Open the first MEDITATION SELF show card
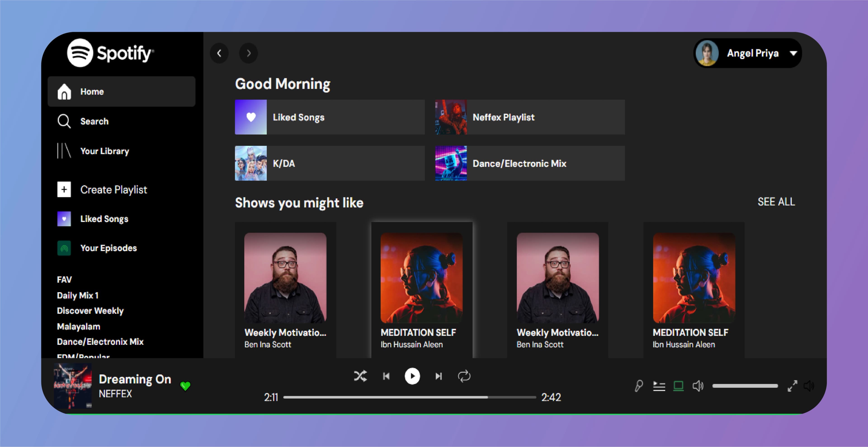Image resolution: width=868 pixels, height=447 pixels. 422,290
